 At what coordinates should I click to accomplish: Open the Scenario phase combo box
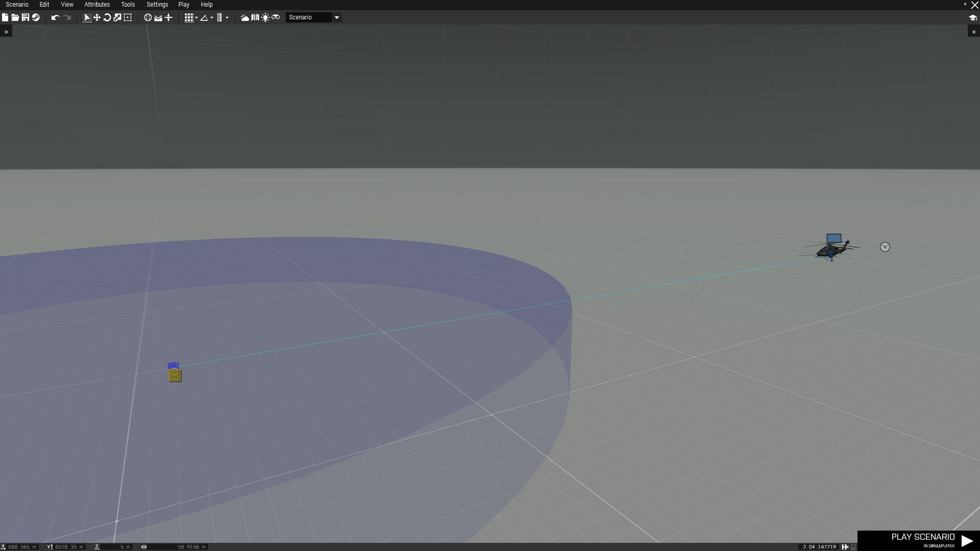(x=313, y=17)
